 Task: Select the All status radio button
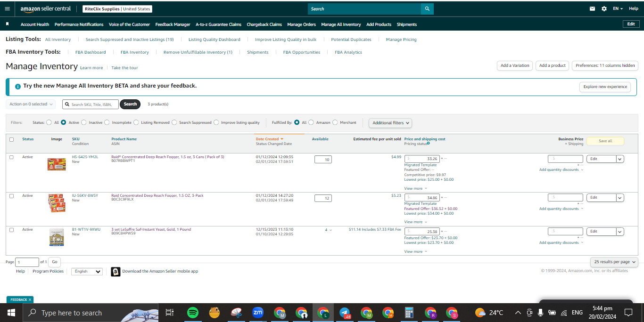49,122
